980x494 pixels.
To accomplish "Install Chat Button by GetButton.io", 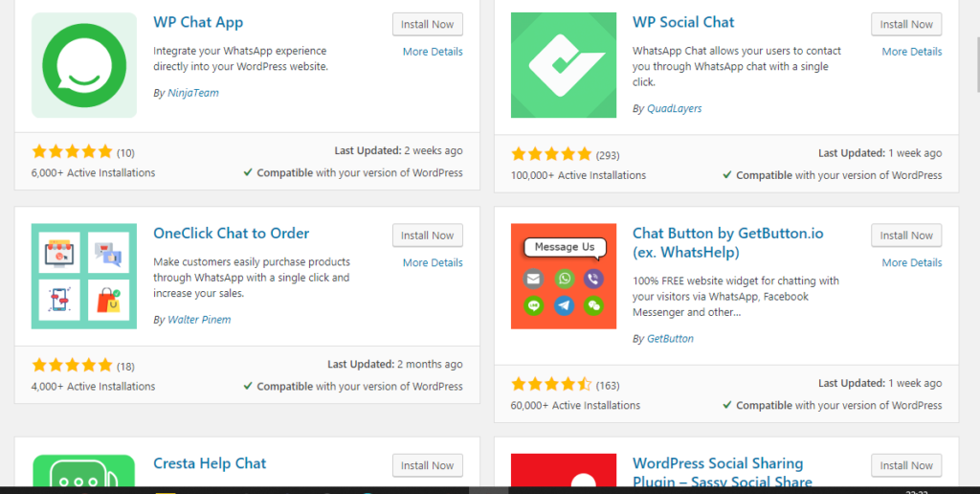I will (x=905, y=236).
